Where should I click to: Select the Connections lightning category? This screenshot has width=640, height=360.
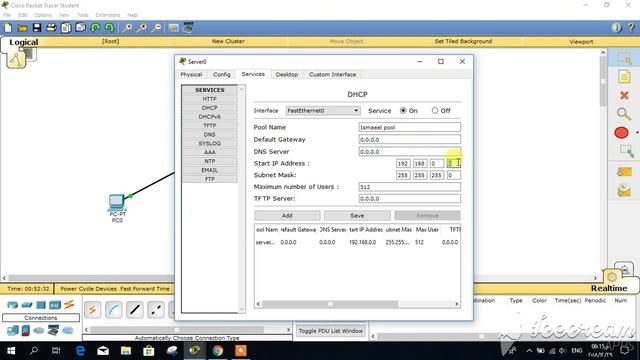coord(69,304)
